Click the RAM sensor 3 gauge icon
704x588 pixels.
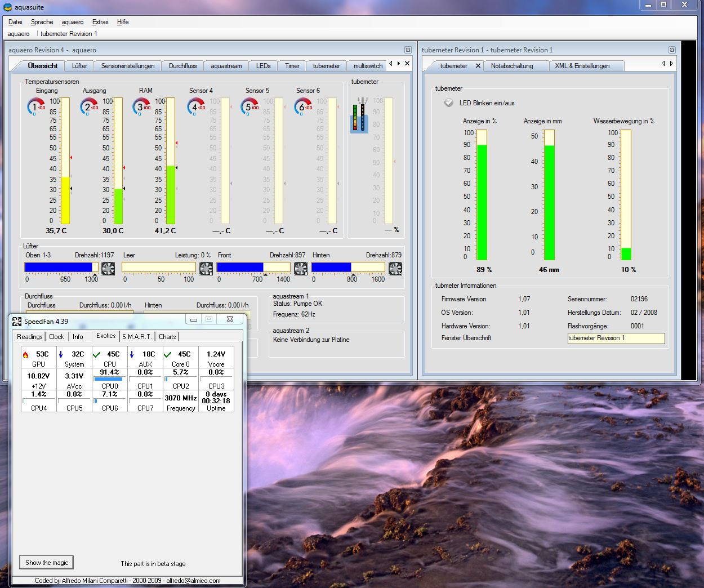point(141,106)
